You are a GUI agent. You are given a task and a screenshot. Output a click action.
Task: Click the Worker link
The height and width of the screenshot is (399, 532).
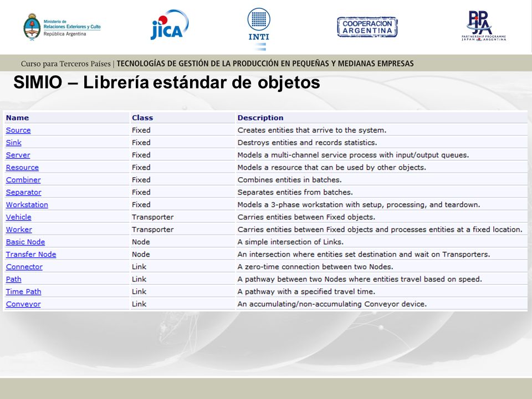pos(19,229)
